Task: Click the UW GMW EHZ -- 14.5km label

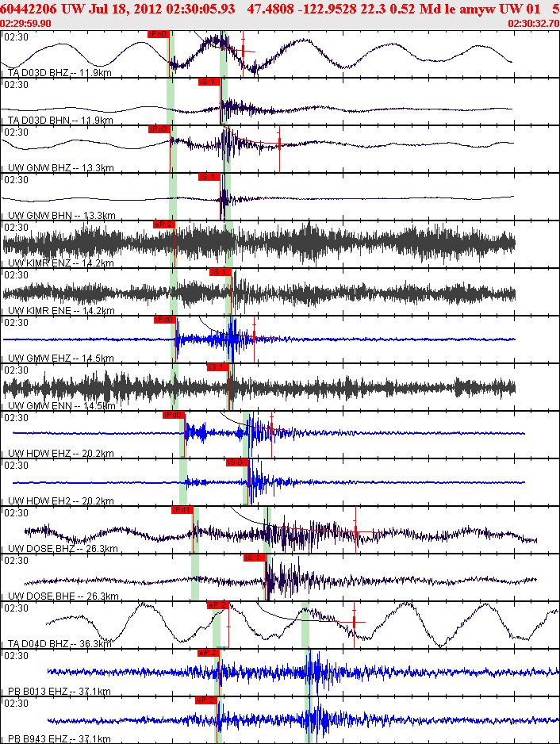Action: tap(61, 359)
